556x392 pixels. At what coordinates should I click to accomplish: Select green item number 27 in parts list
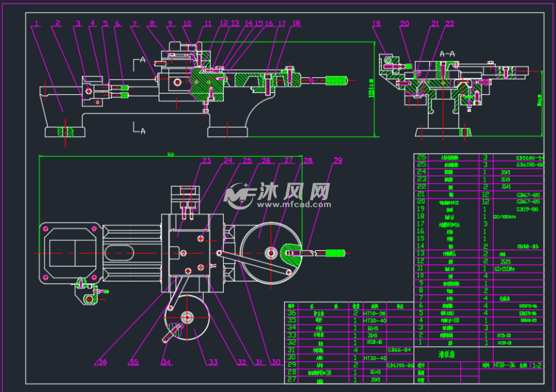(292, 379)
